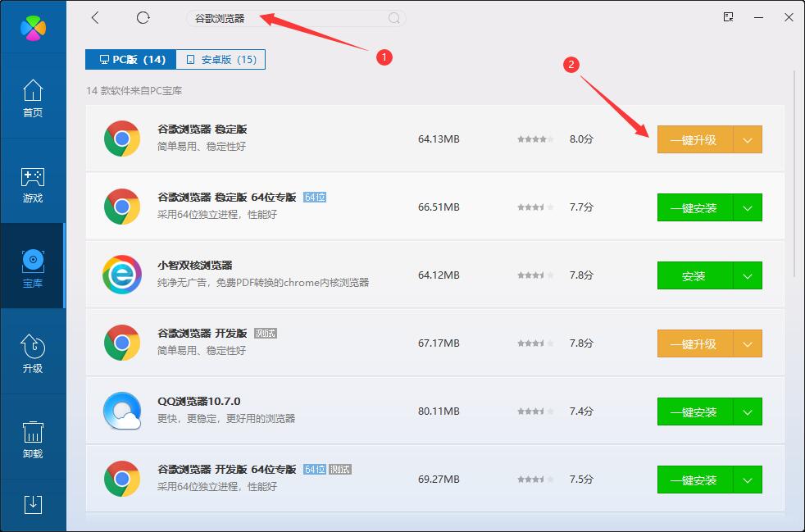Expand dropdown beside 一键安装 for 开发版 64位专版

[748, 480]
